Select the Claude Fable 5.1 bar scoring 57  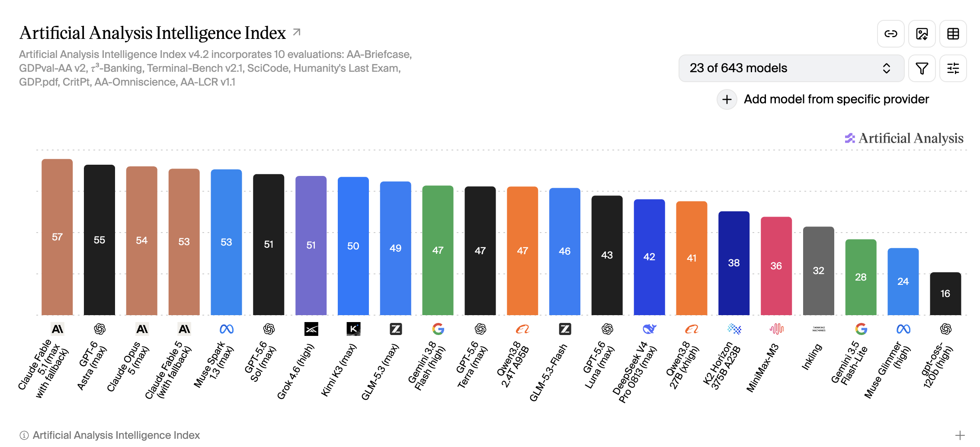click(x=57, y=237)
